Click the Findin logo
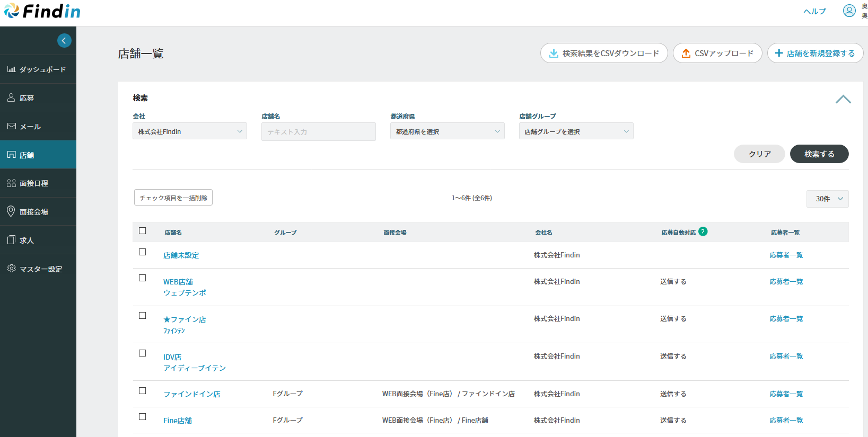 coord(42,11)
